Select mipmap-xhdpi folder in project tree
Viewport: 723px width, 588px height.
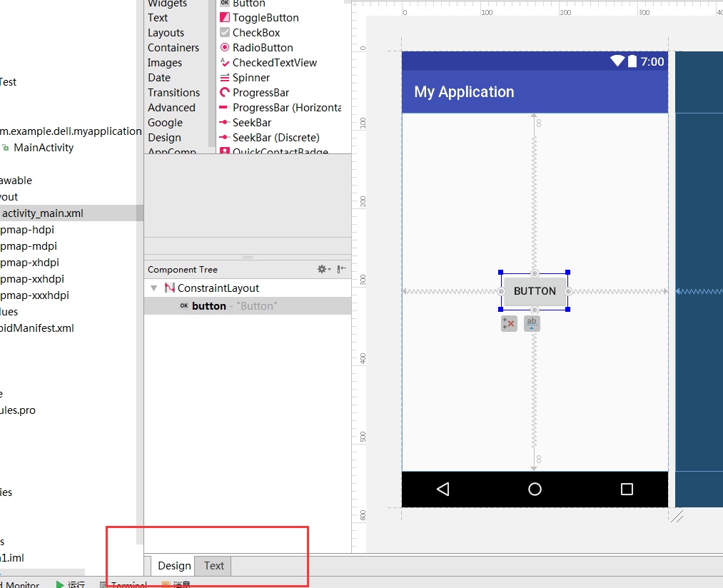tap(29, 263)
